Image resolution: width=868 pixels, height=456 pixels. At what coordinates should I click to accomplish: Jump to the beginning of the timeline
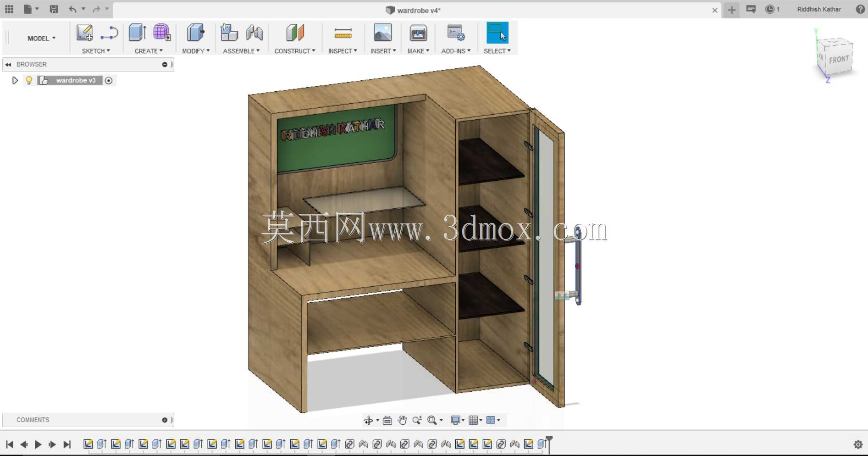[10, 444]
